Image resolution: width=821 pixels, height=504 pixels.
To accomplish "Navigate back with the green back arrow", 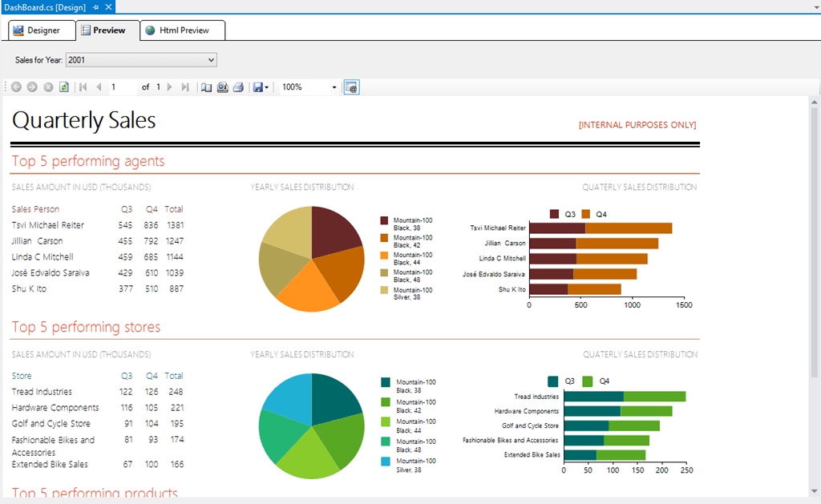I will 17,87.
